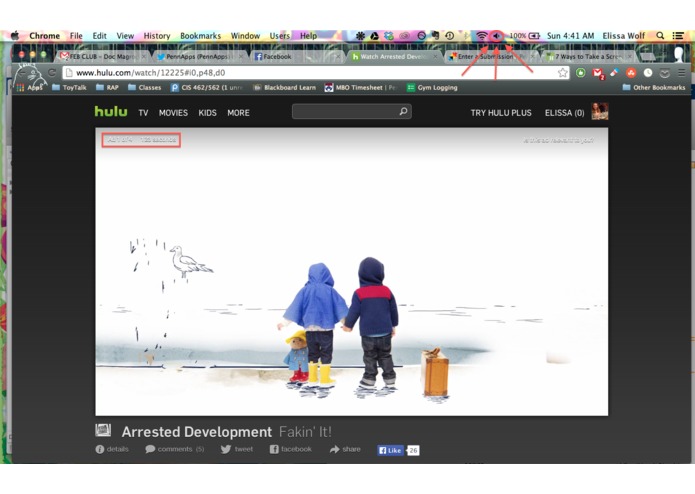Viewport: 695px width, 494px height.
Task: Open the Window menu
Action: (245, 36)
